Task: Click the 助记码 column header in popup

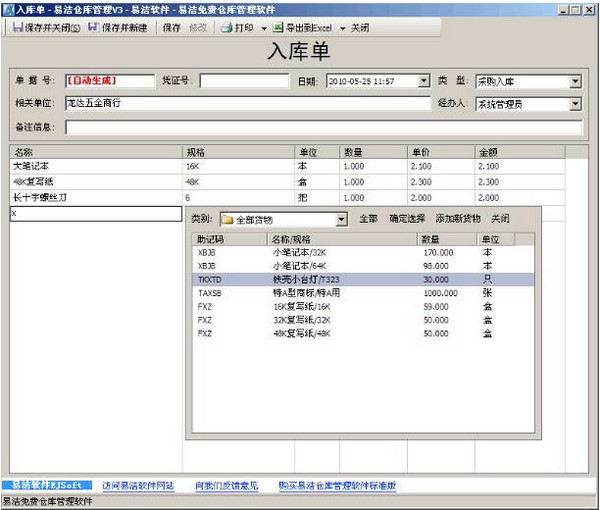Action: (229, 239)
